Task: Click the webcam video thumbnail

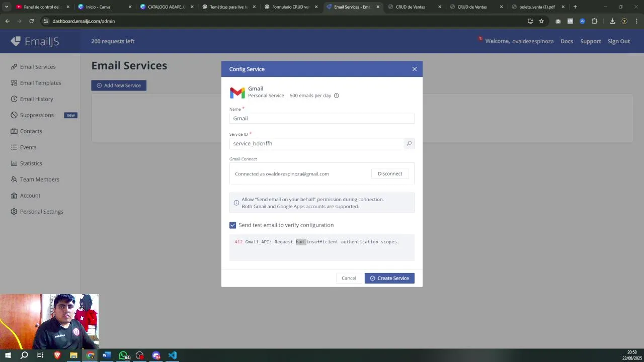Action: [x=49, y=321]
